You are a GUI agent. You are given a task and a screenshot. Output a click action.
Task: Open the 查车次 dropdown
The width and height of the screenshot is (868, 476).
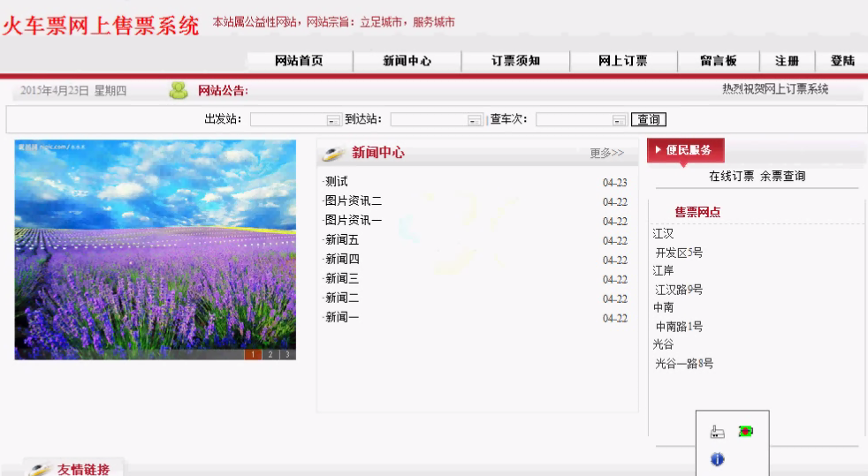tap(619, 120)
